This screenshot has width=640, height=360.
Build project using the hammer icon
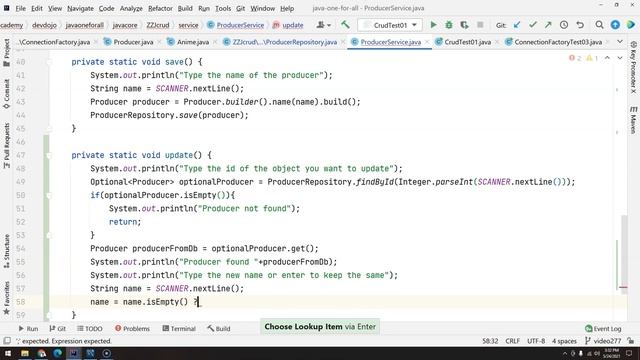tap(345, 25)
